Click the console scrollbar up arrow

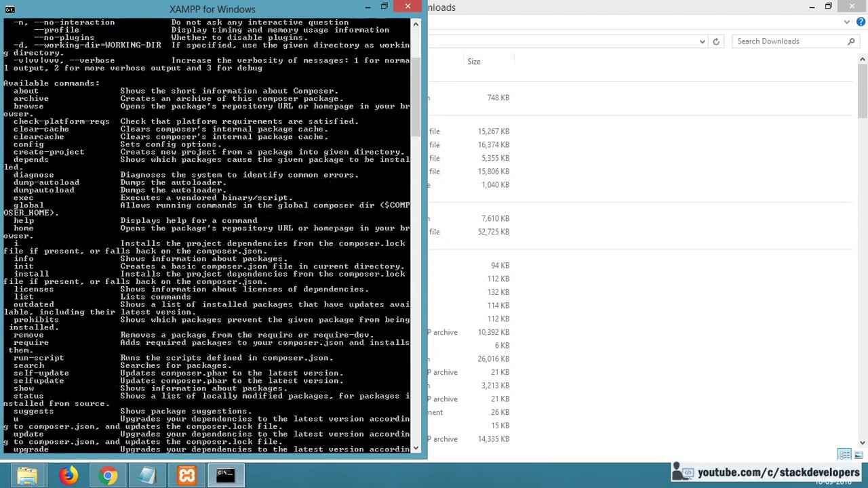tap(416, 24)
